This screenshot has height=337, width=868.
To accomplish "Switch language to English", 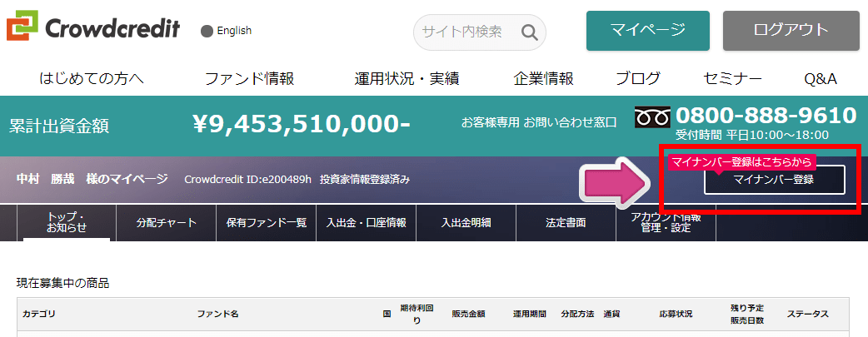I will click(x=227, y=31).
